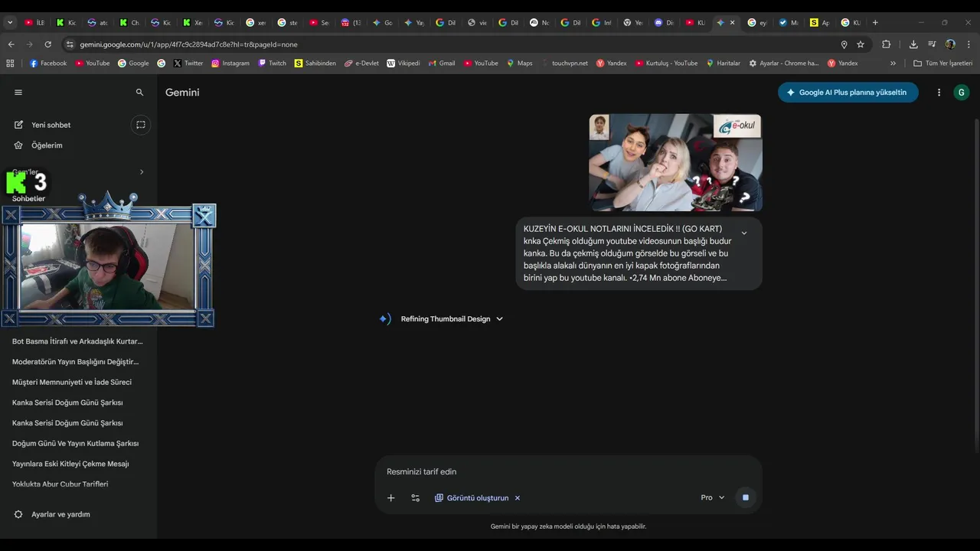The height and width of the screenshot is (551, 980).
Task: Remove Görüntü oluşturun with its X
Action: click(518, 498)
